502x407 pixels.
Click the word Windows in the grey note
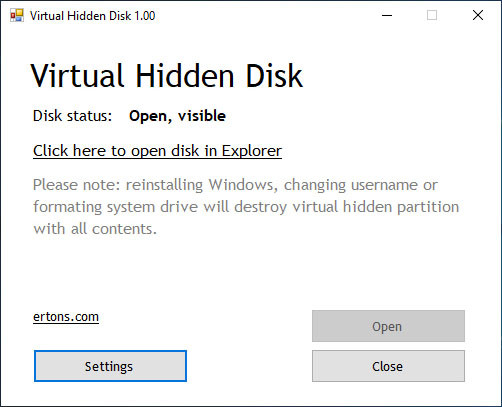pyautogui.click(x=243, y=185)
